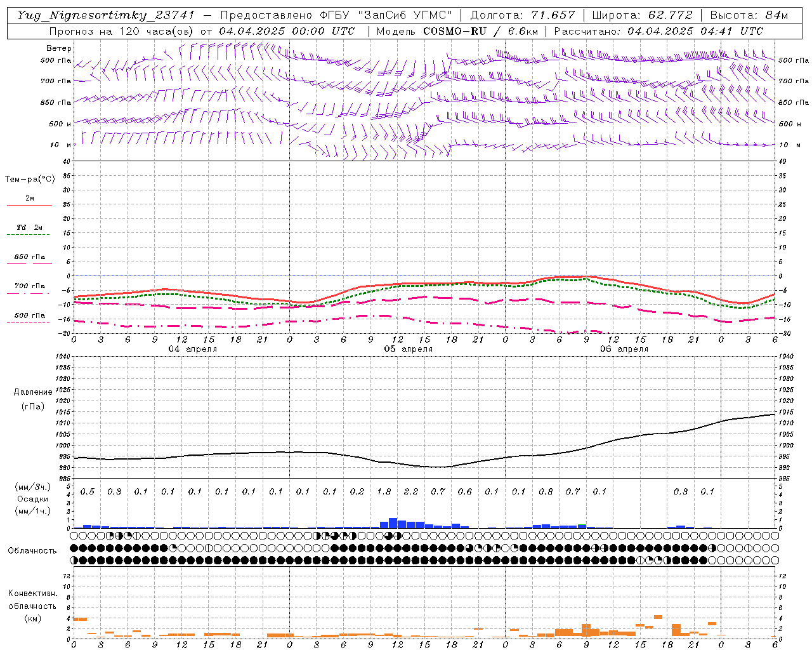Image resolution: width=812 pixels, height=650 pixels.
Task: Click the 'Осадки' precipitation panel label
Action: pos(32,500)
